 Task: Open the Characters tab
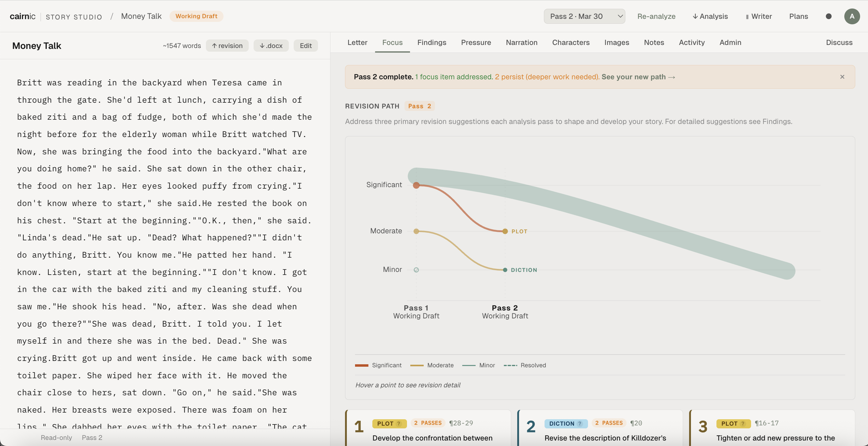point(570,43)
